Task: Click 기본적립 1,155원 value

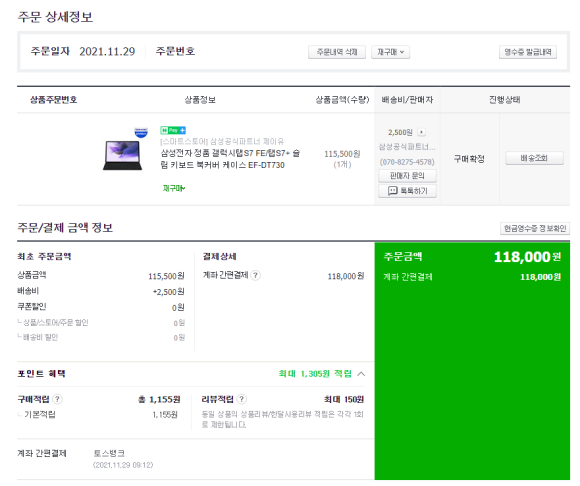Action: pos(165,415)
